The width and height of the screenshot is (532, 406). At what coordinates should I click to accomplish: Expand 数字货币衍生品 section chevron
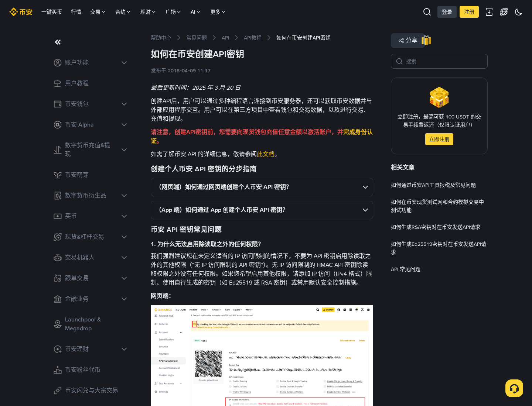(x=124, y=196)
